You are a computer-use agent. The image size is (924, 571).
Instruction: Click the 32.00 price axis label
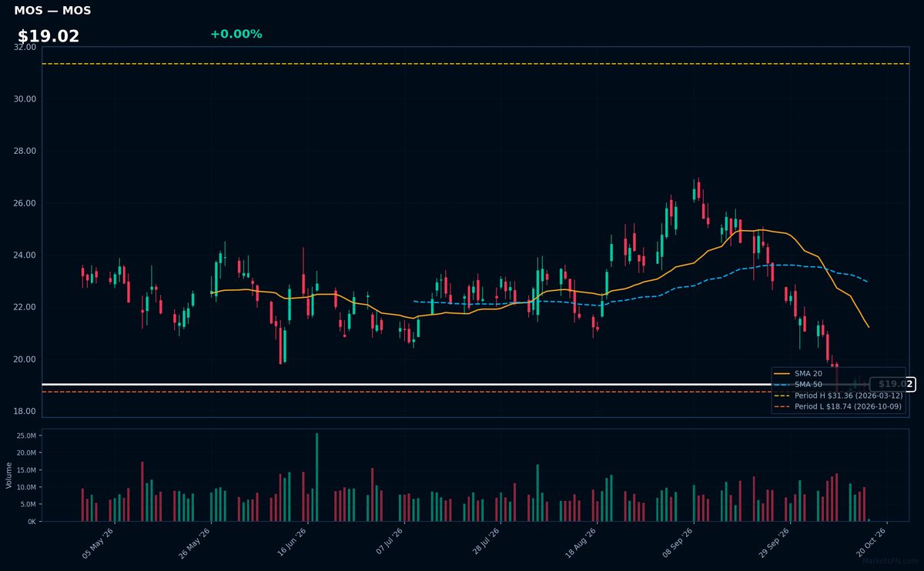click(x=25, y=47)
